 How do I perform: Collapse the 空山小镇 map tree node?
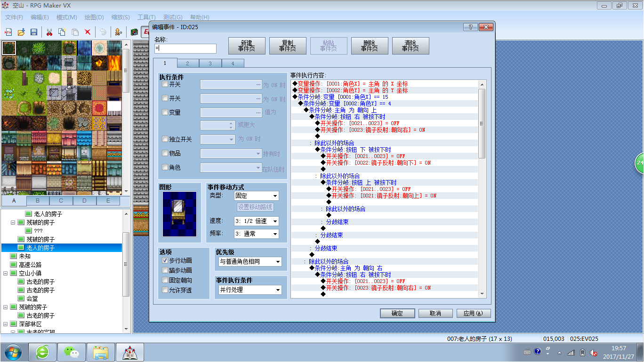pos(5,273)
